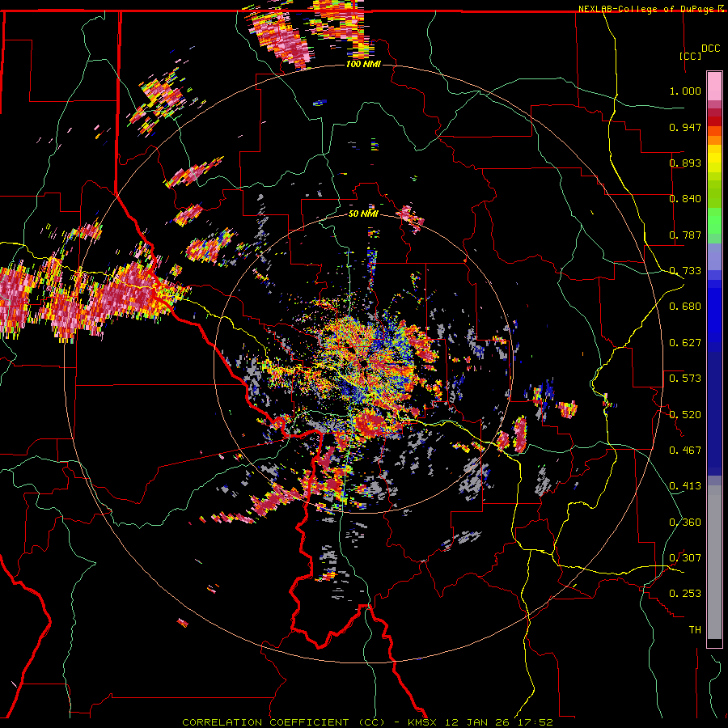Click the 0.360 legend value
This screenshot has height=728, width=728.
685,523
